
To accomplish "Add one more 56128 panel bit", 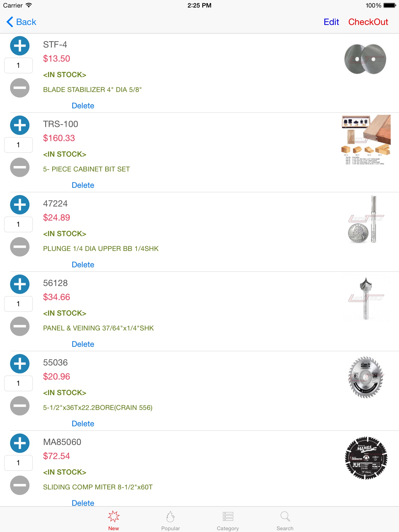I will [20, 284].
